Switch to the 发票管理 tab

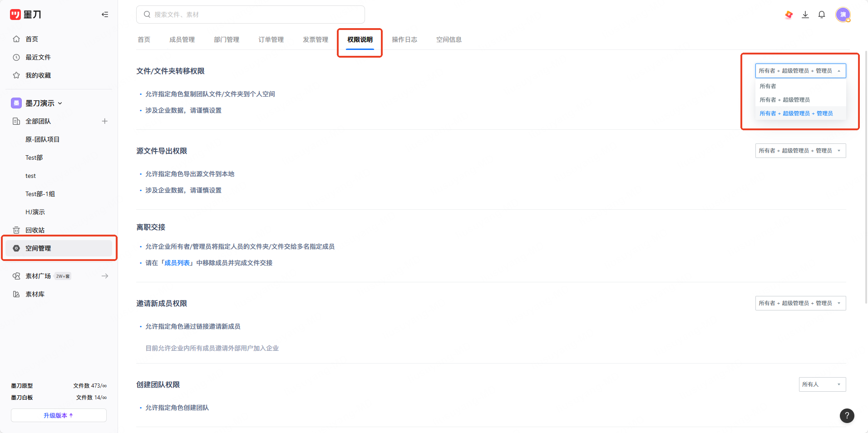click(x=316, y=39)
